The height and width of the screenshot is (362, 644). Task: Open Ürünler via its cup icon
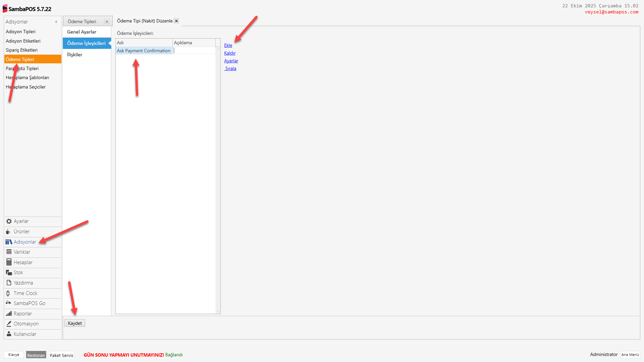(x=8, y=232)
